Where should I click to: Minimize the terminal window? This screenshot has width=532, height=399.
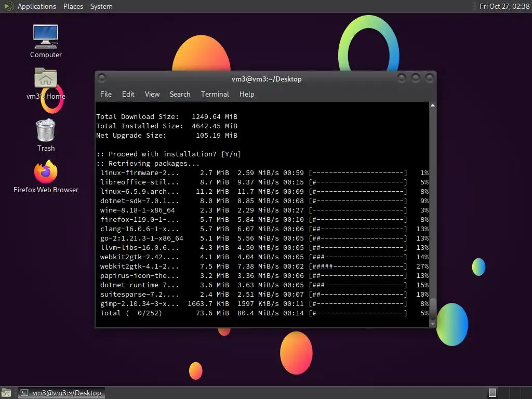click(402, 78)
